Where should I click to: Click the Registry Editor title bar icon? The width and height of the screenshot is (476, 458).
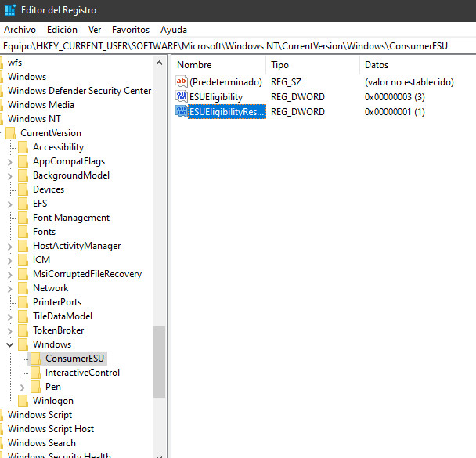pyautogui.click(x=10, y=10)
